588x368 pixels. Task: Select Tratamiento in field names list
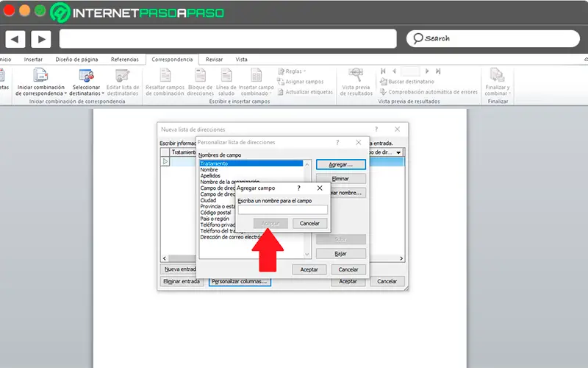point(251,163)
